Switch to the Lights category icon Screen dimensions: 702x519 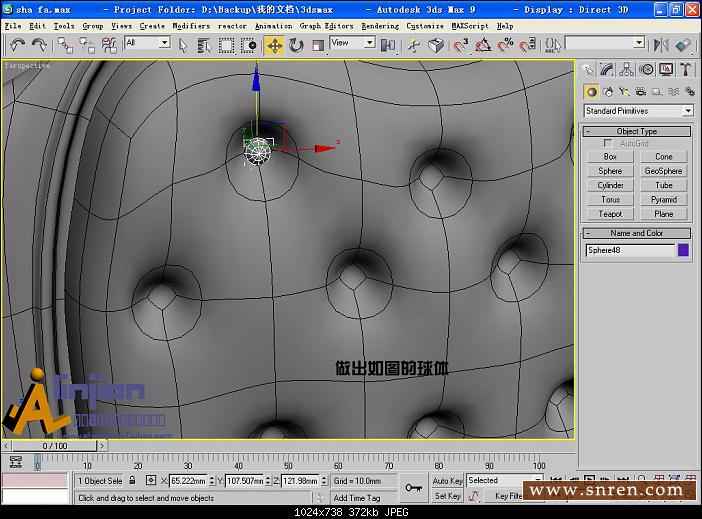point(624,91)
